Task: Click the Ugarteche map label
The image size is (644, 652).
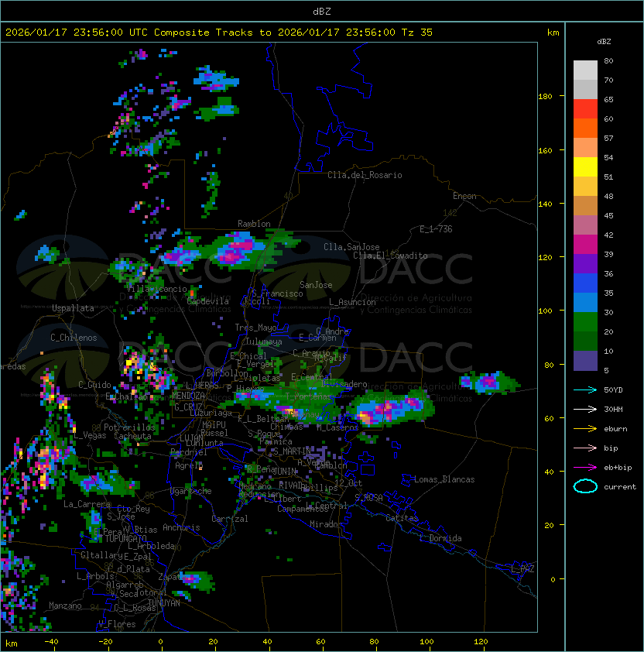Action: (191, 492)
